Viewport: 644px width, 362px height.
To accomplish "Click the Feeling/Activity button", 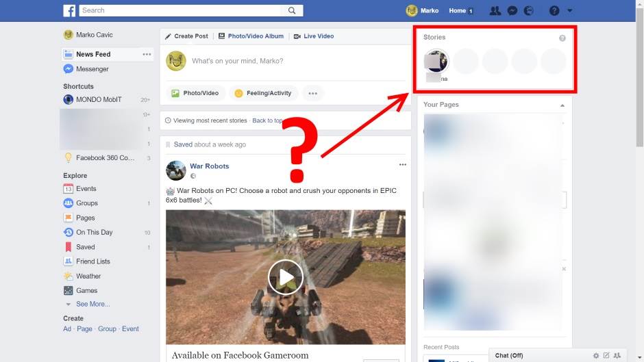I will coord(263,93).
